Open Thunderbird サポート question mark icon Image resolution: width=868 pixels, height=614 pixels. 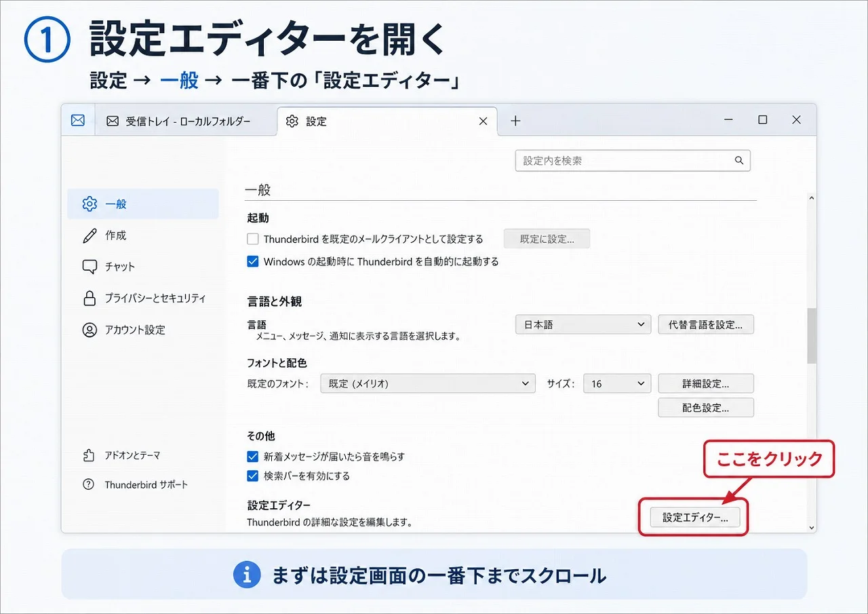tap(88, 484)
